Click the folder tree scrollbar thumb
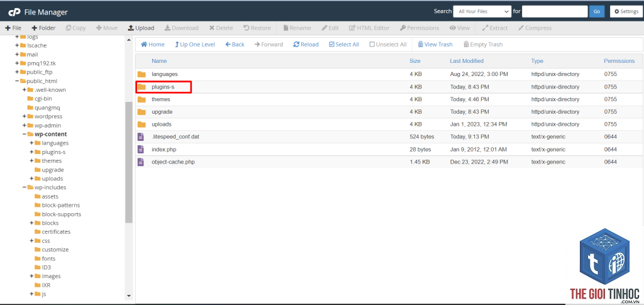644x305 pixels. (129, 162)
